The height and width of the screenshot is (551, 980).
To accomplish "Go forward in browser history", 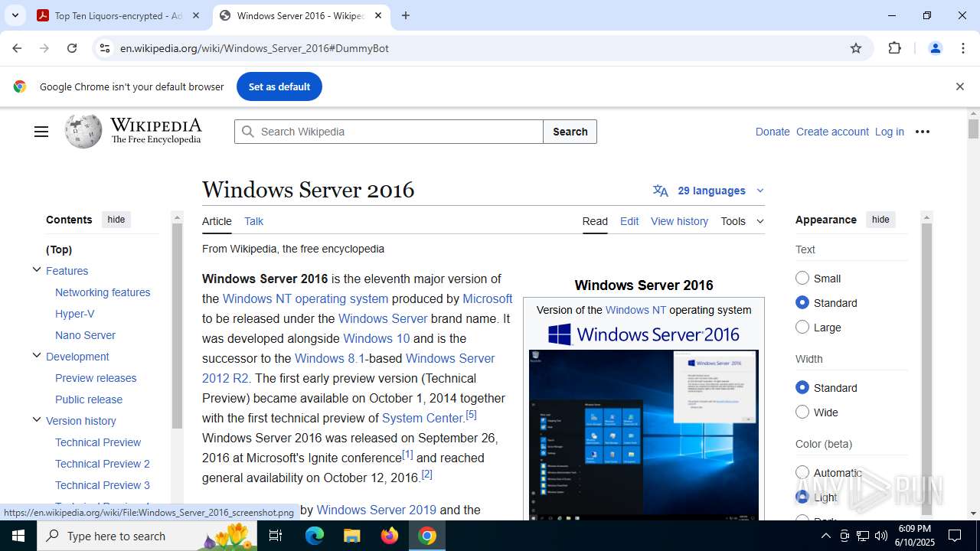I will pos(44,48).
